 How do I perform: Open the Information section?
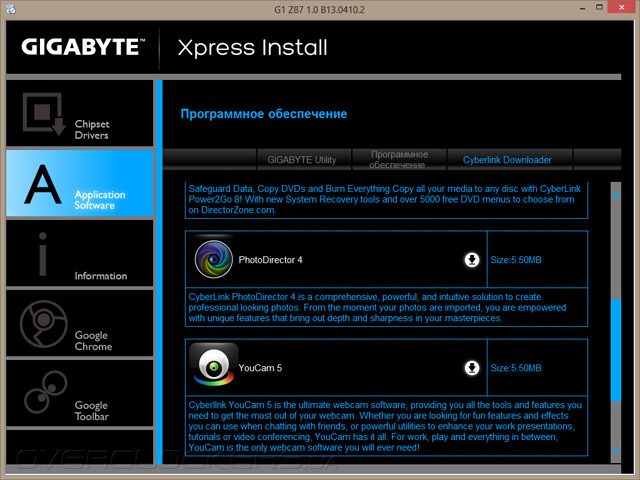pyautogui.click(x=80, y=253)
